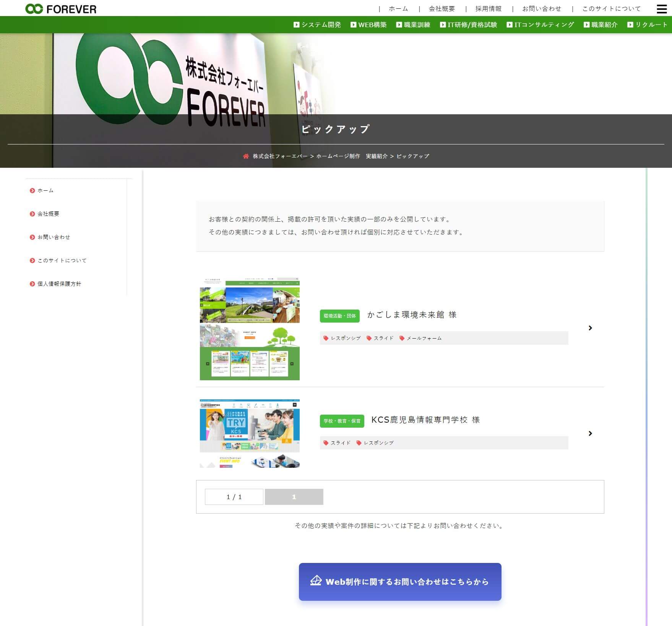
Task: Click the tag icon beside スライド in KCS row
Action: 326,443
